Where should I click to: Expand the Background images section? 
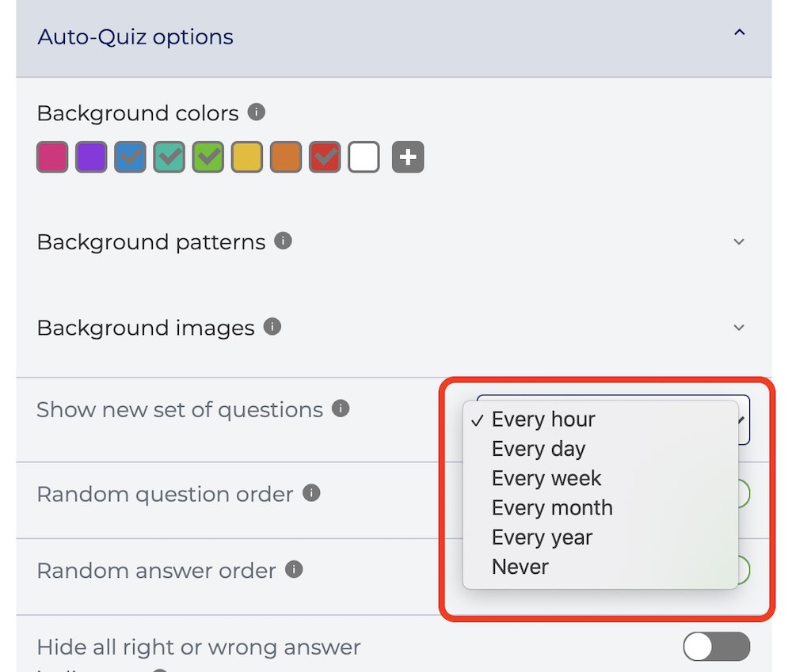738,328
